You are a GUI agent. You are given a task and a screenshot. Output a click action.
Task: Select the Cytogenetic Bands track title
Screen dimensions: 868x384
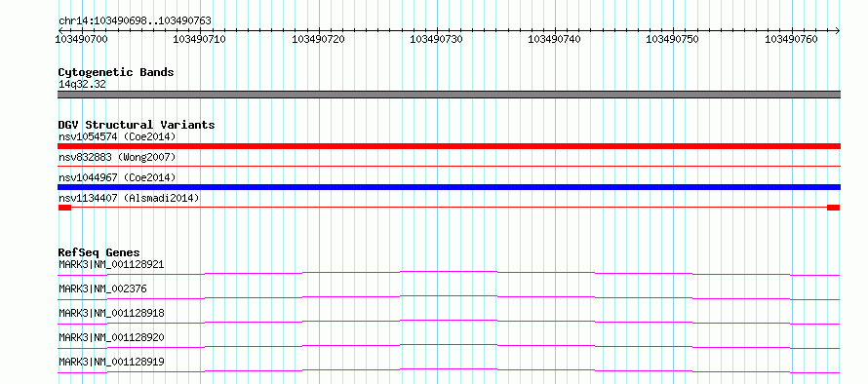(x=116, y=72)
